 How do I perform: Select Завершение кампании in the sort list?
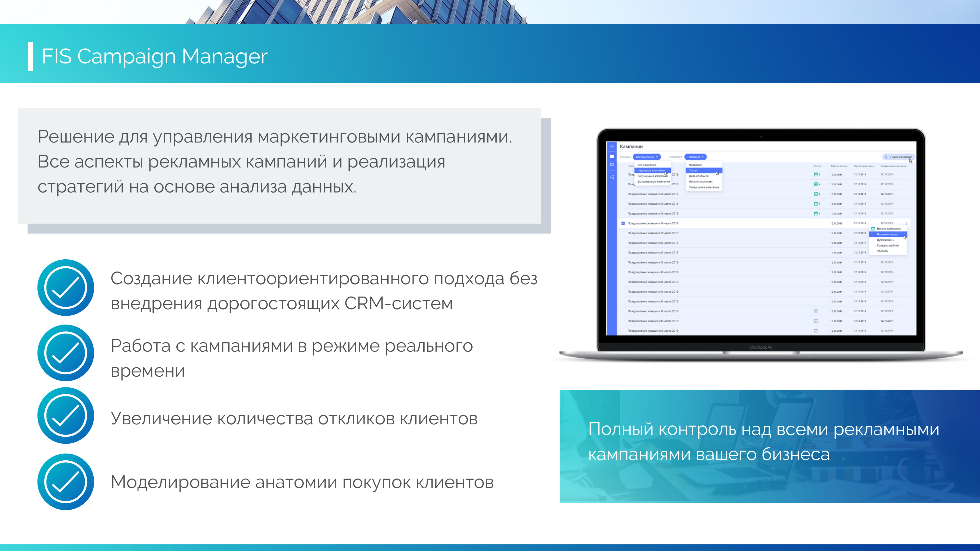704,188
